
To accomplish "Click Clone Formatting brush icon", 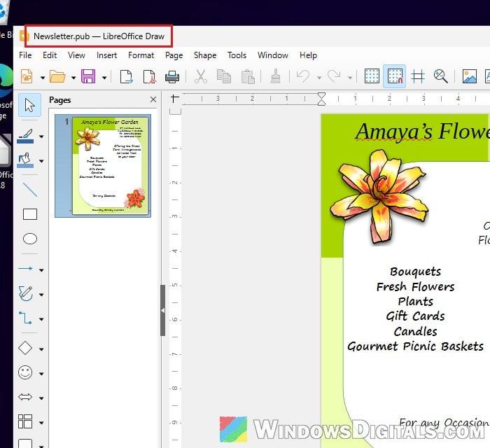I will (275, 76).
